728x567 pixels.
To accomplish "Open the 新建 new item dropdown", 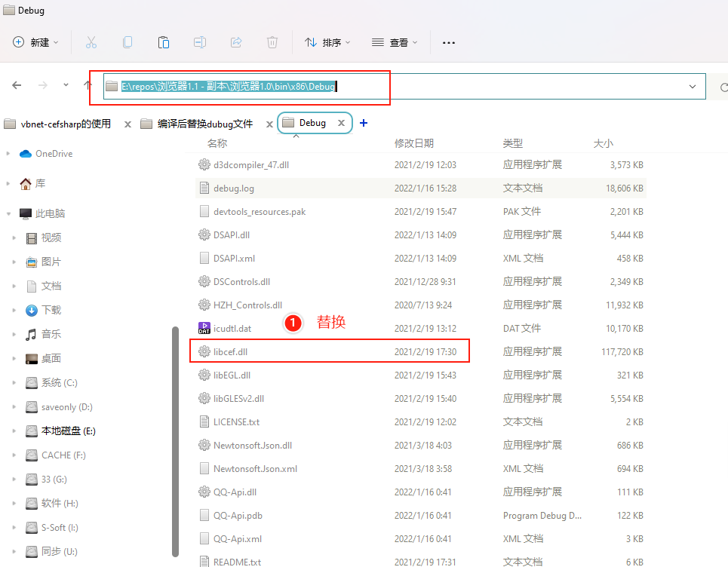I will click(x=35, y=43).
